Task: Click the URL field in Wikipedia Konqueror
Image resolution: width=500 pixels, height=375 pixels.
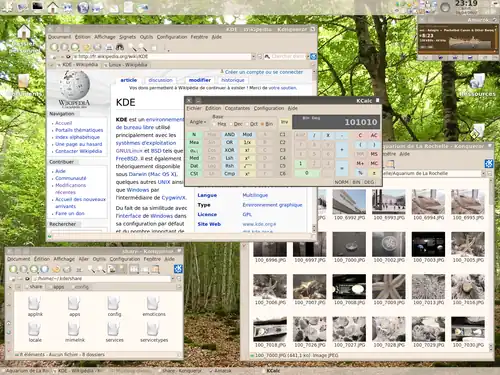Action: point(161,57)
